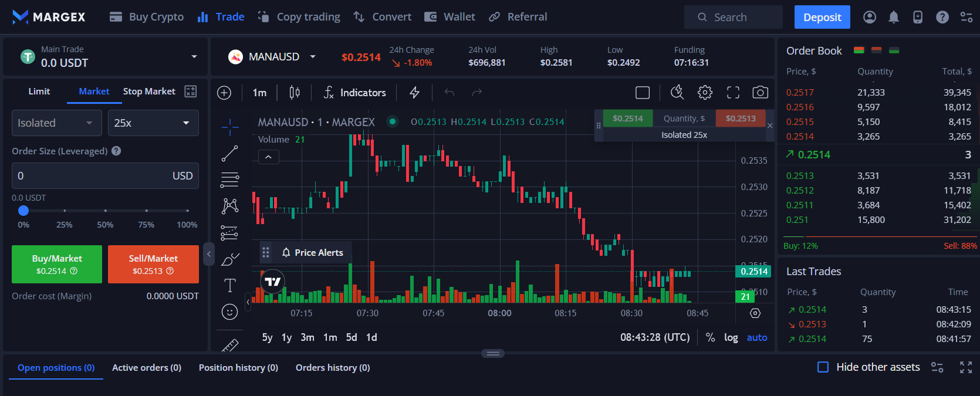Enter fullscreen chart mode
Viewport: 980px width, 396px height.
click(x=733, y=92)
